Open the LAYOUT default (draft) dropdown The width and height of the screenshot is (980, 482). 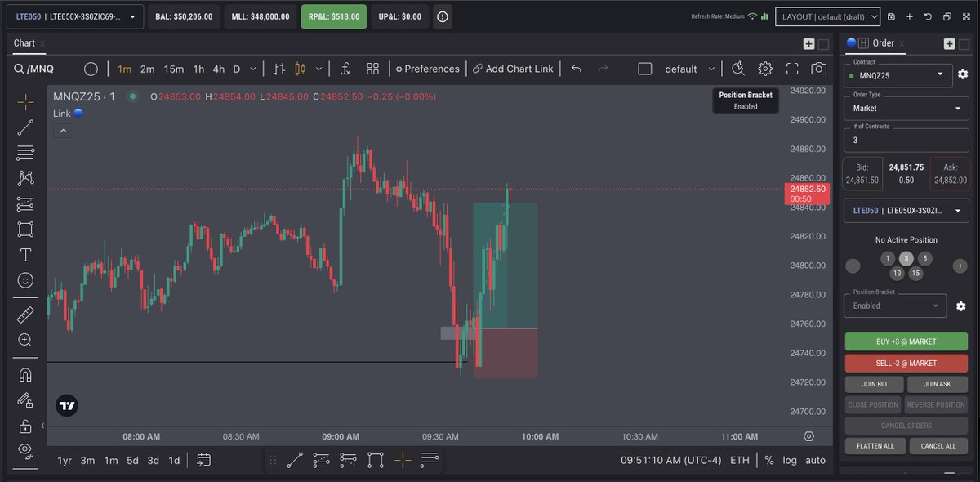(827, 16)
